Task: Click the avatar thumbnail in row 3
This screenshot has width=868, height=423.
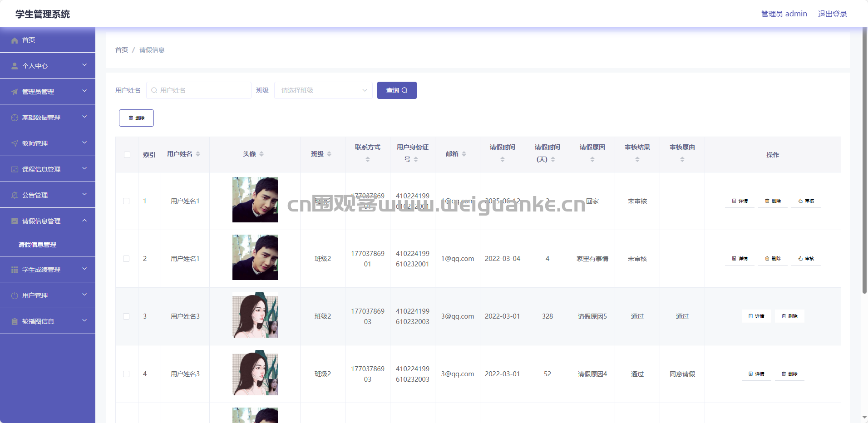Action: click(255, 315)
